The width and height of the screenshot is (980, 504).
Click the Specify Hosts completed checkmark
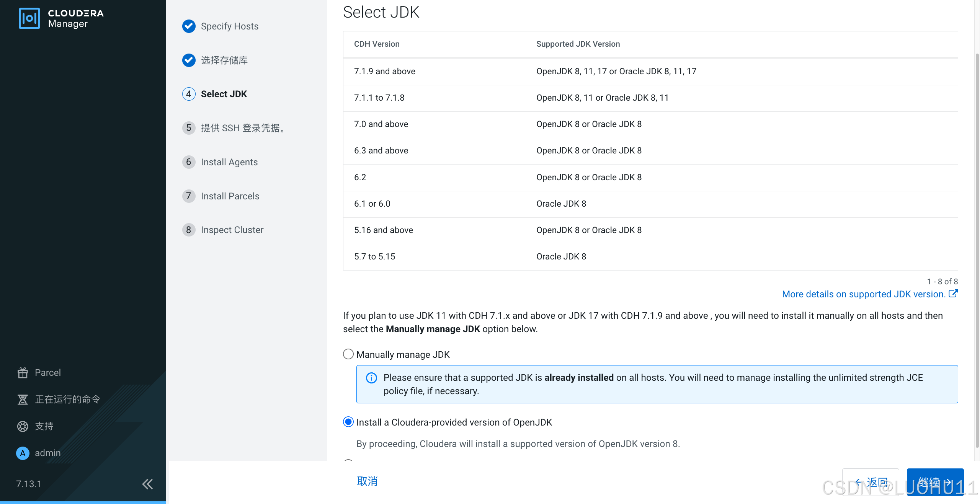(x=189, y=26)
